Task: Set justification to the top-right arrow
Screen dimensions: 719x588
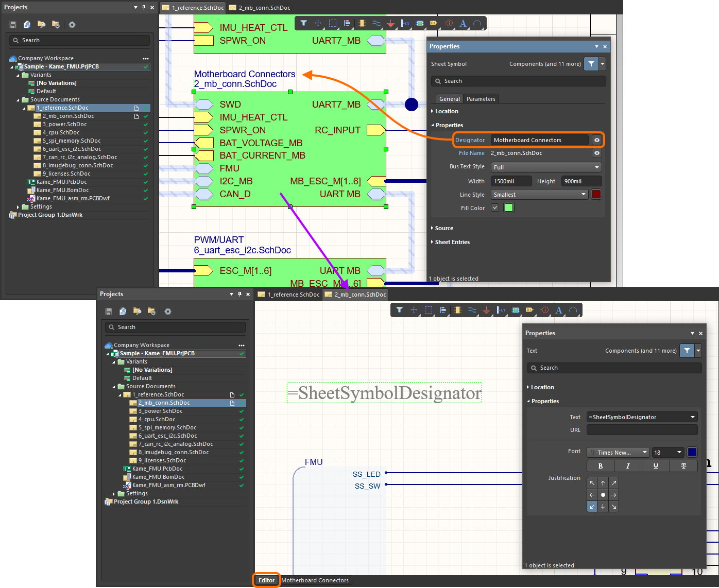Action: click(613, 483)
